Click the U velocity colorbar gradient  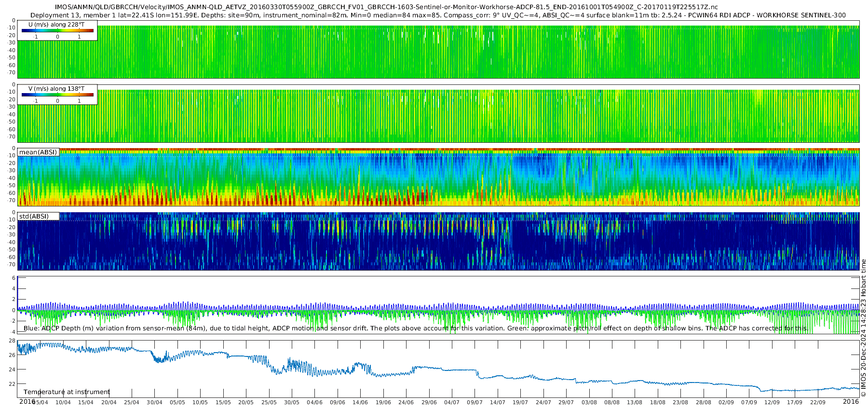click(57, 30)
